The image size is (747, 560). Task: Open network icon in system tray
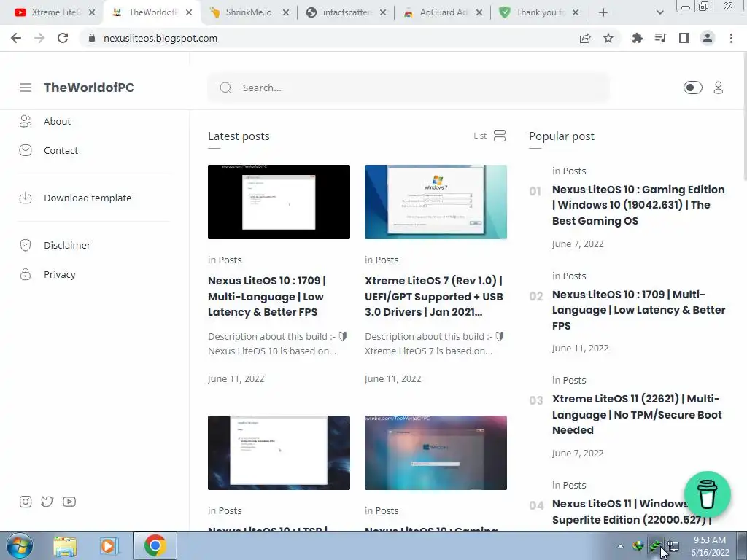click(673, 546)
